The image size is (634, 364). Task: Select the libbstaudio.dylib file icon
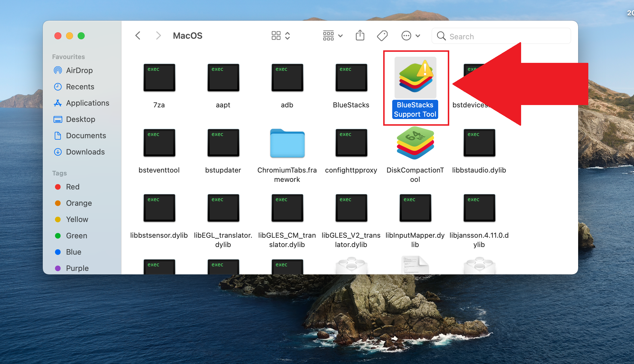tap(479, 143)
